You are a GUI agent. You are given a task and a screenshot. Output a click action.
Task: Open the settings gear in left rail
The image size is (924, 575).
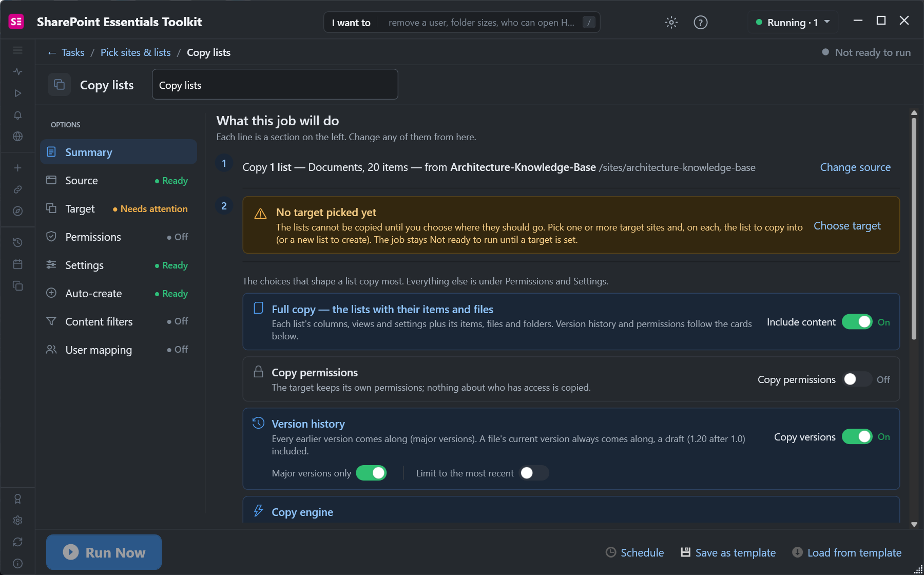[x=17, y=521]
